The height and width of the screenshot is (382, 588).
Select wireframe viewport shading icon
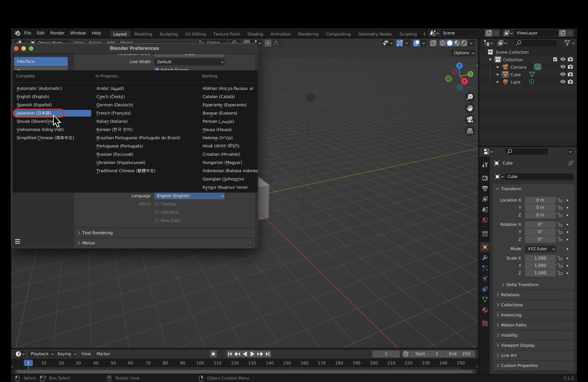pyautogui.click(x=443, y=43)
